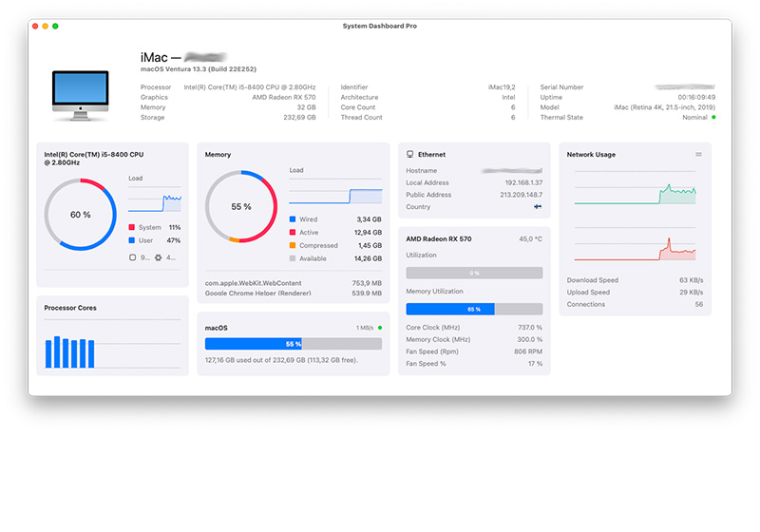The width and height of the screenshot is (760, 532).
Task: Close the System Dashboard Pro window
Action: (x=35, y=27)
